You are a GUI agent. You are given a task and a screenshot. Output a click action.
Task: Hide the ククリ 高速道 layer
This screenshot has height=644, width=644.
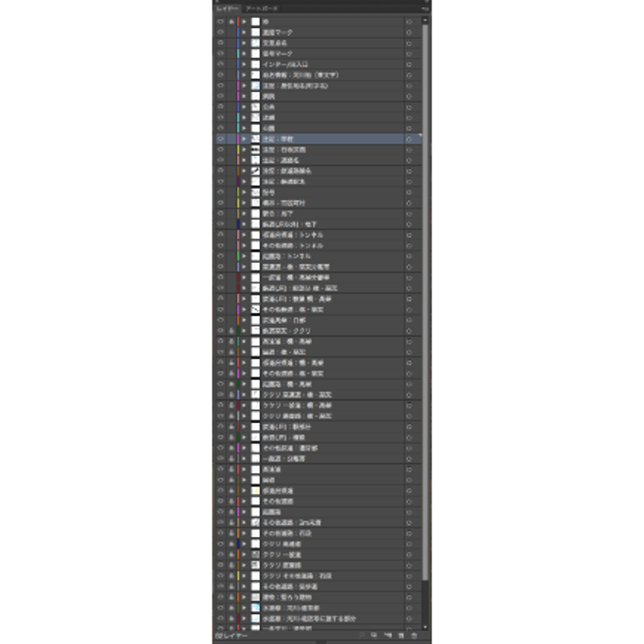[x=220, y=544]
